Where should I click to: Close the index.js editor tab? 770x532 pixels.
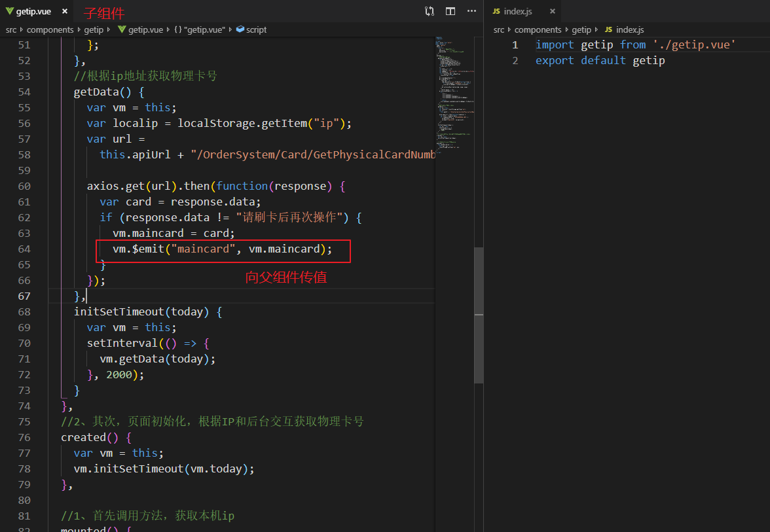pyautogui.click(x=553, y=11)
